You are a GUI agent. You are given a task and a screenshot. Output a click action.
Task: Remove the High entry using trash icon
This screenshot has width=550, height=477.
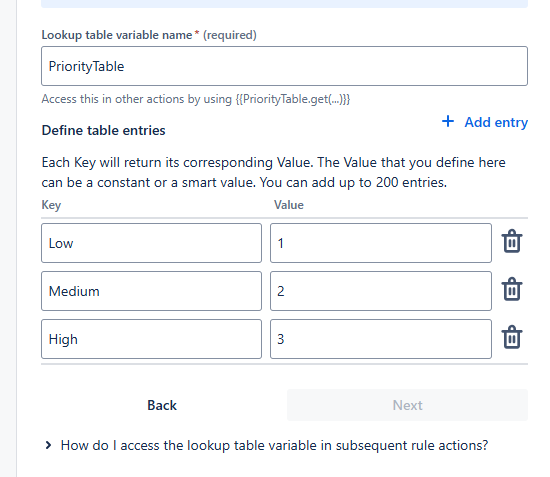point(512,337)
